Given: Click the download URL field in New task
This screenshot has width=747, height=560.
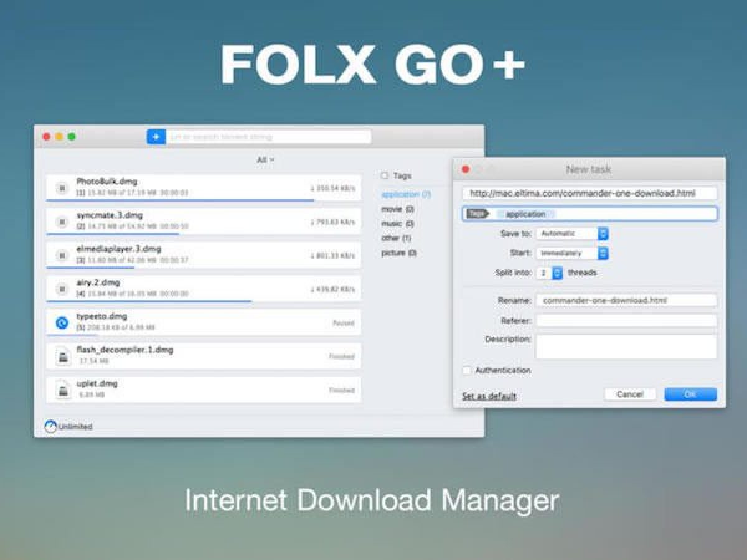Looking at the screenshot, I should point(590,193).
